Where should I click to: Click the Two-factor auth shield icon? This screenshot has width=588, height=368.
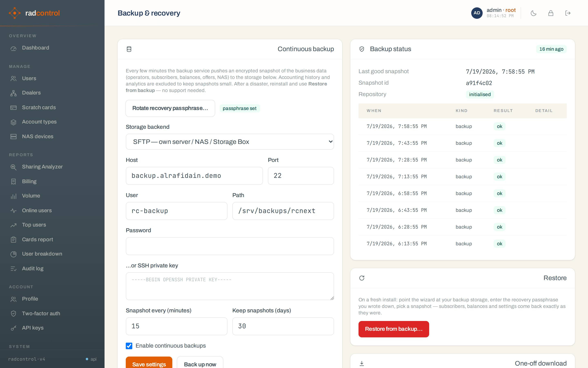coord(14,313)
